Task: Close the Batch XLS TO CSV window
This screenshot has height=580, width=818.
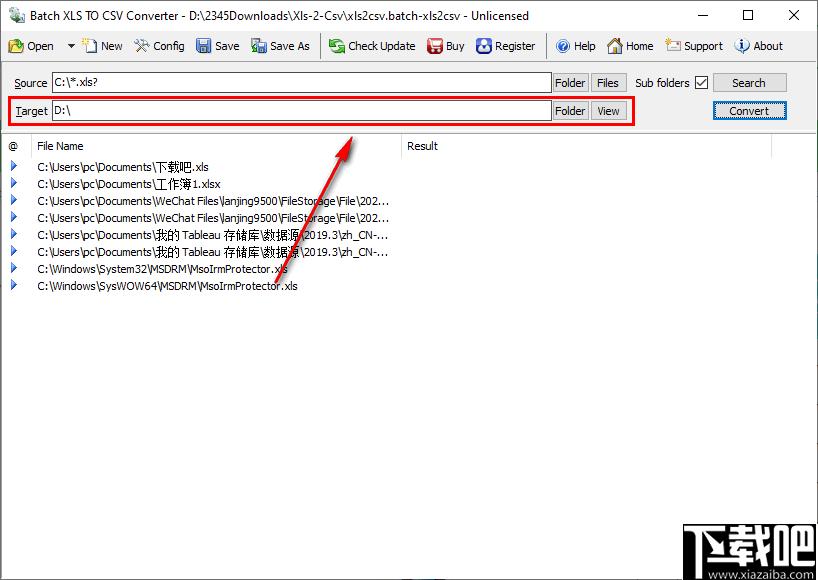Action: point(794,15)
